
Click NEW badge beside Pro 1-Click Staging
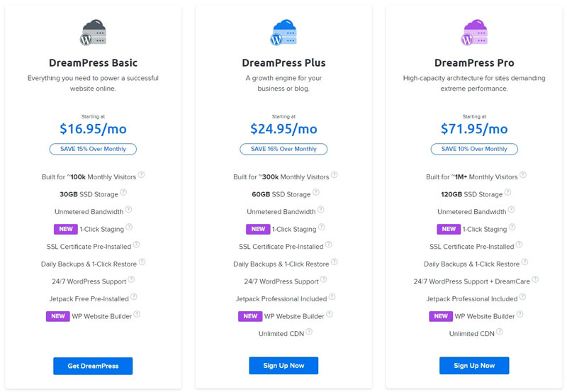point(449,229)
